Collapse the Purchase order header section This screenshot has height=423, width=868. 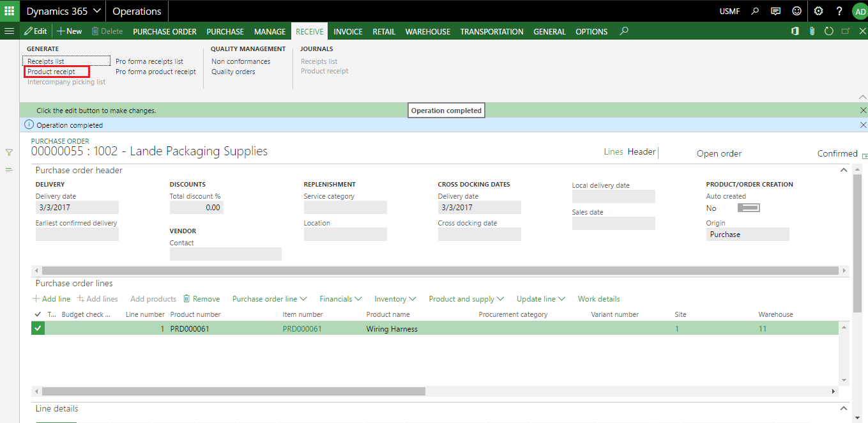point(844,169)
